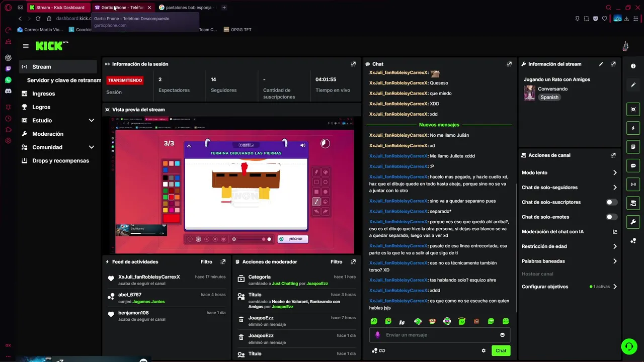Expand Restricción de edad options
Viewport: 644px width, 362px height.
tap(614, 246)
